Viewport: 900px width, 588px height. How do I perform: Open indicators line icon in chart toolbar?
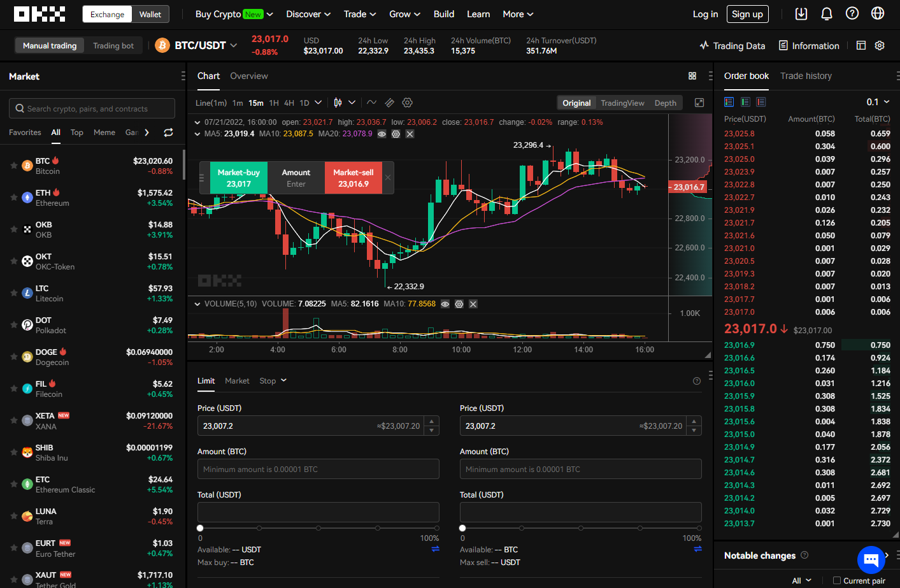(x=371, y=103)
